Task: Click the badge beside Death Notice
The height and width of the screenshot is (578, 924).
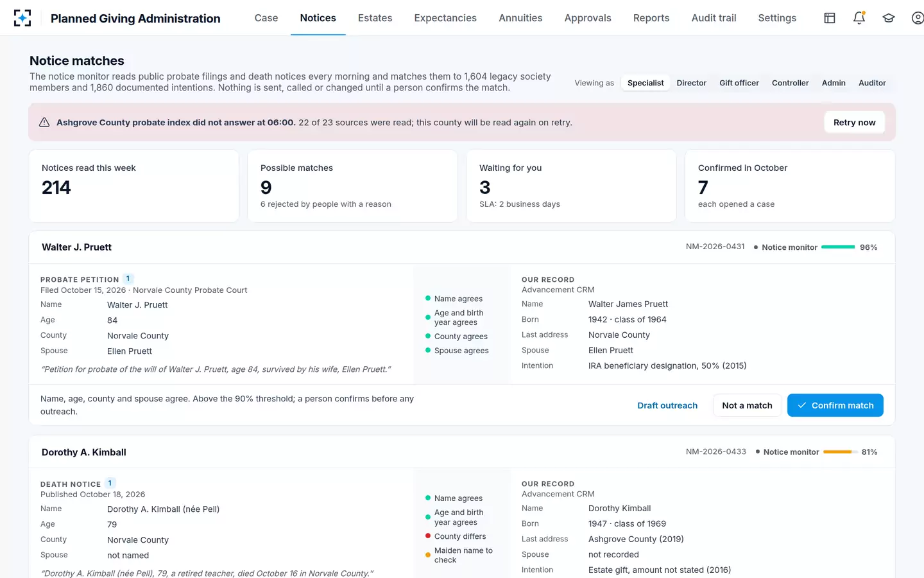Action: click(110, 483)
